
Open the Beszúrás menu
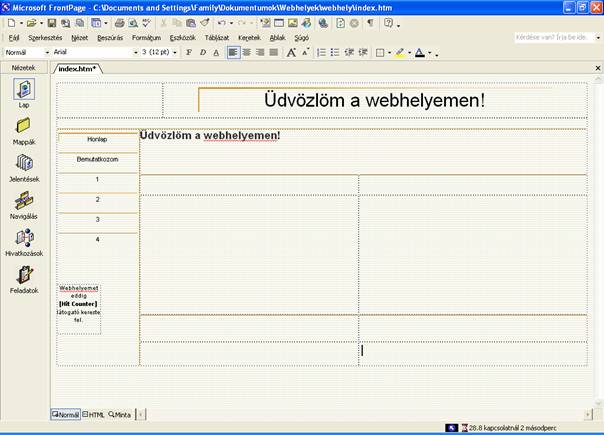[109, 37]
